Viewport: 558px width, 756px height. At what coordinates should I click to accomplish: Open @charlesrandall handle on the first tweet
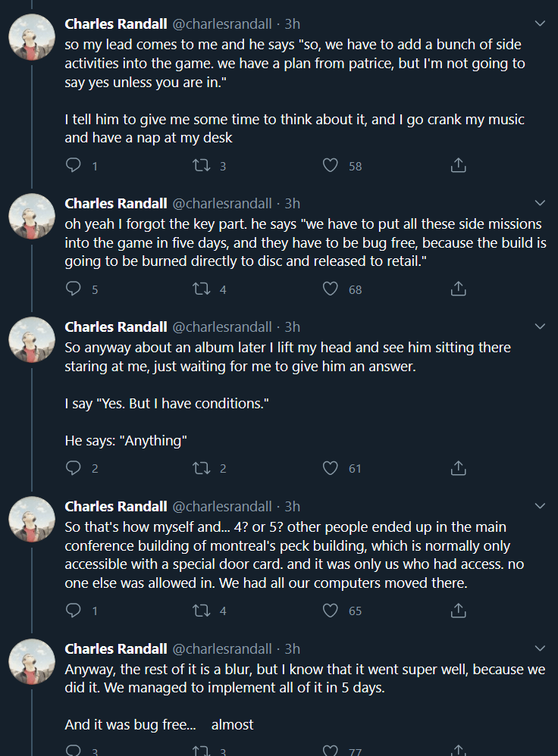tap(222, 24)
